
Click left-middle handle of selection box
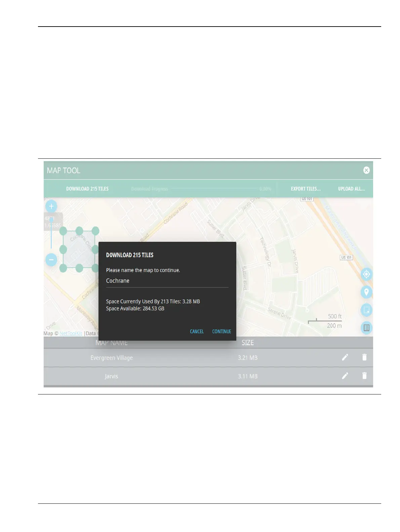[63, 250]
